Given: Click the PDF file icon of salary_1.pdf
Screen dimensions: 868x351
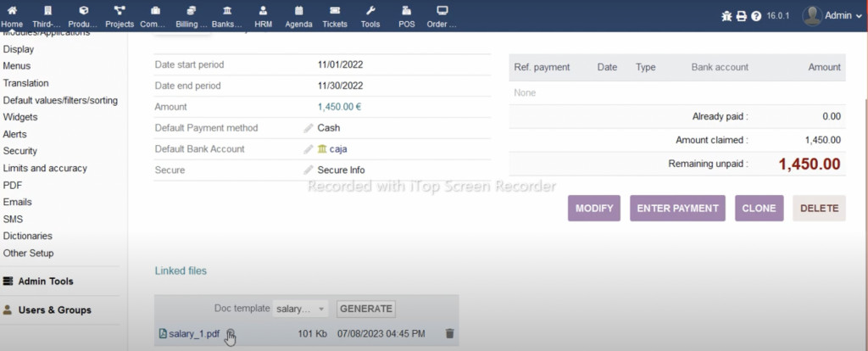Looking at the screenshot, I should (x=163, y=333).
